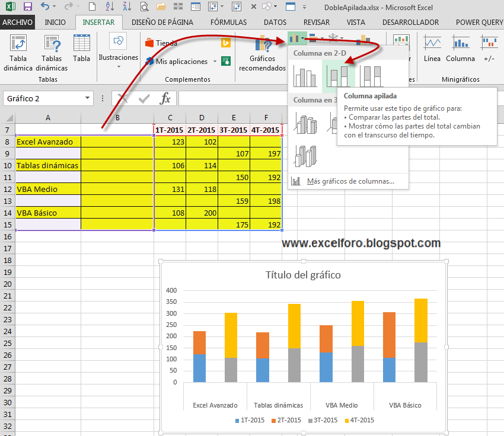Viewport: 504px width, 436px height.
Task: Select the 4T-2015 legend entry
Action: point(359,420)
